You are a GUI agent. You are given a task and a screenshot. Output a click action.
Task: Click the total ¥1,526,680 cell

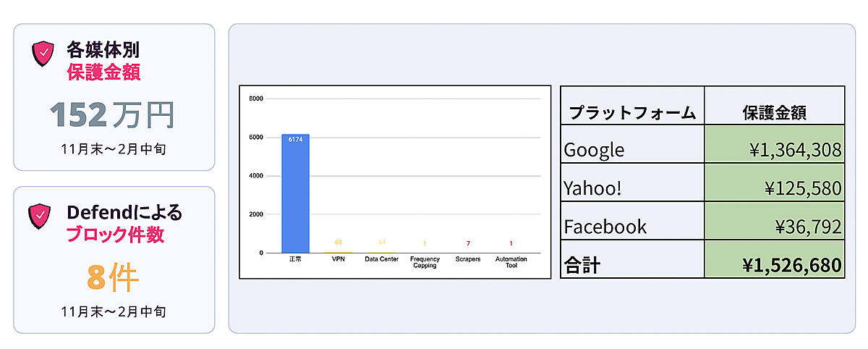click(x=775, y=265)
